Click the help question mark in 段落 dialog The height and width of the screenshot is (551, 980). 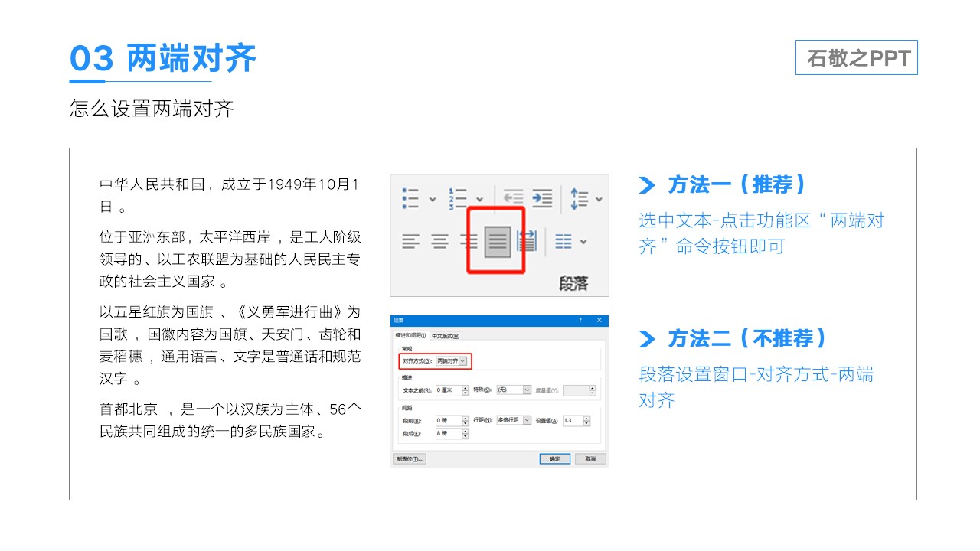(580, 320)
